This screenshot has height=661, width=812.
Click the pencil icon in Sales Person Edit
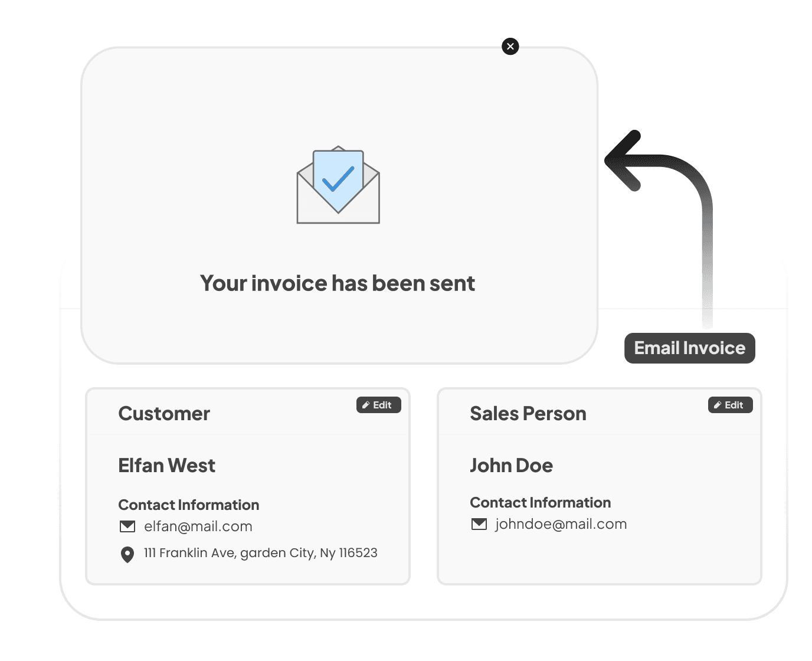click(x=718, y=405)
